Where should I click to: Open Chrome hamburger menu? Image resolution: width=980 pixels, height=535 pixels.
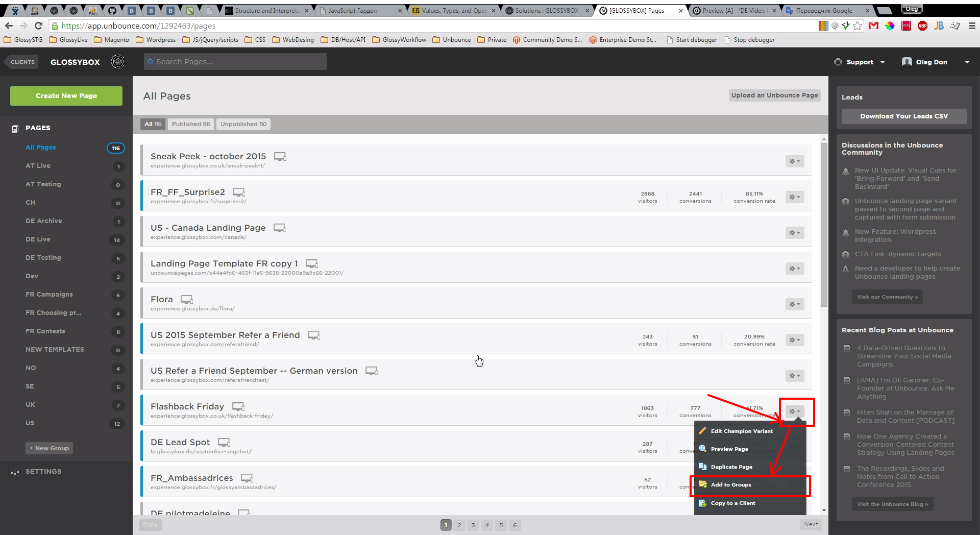972,26
